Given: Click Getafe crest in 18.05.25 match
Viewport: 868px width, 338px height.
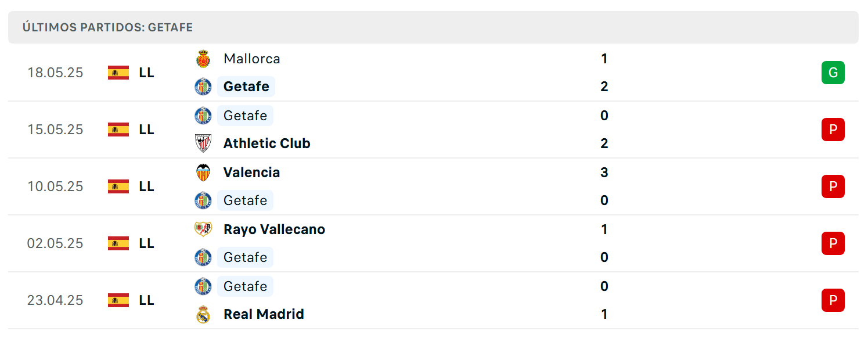Looking at the screenshot, I should 203,87.
